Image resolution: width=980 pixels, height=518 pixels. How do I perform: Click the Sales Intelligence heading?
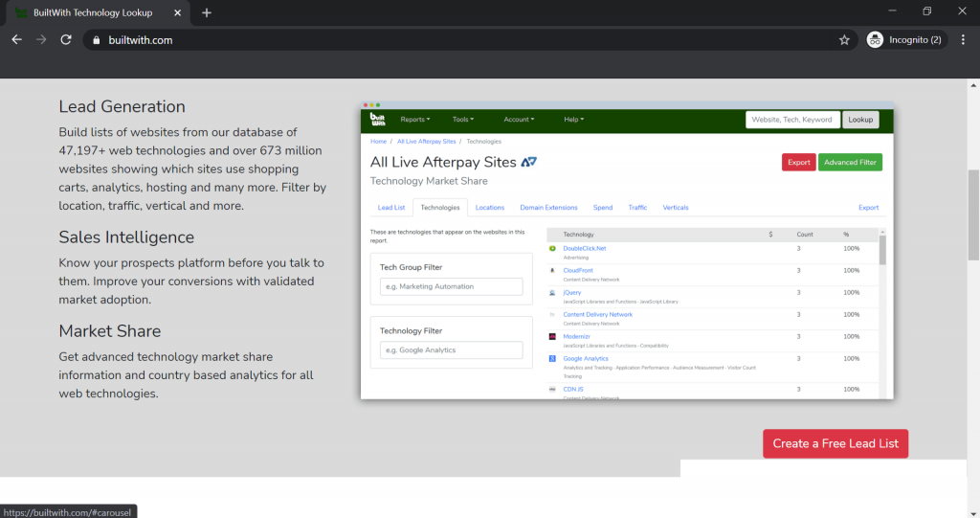coord(126,237)
